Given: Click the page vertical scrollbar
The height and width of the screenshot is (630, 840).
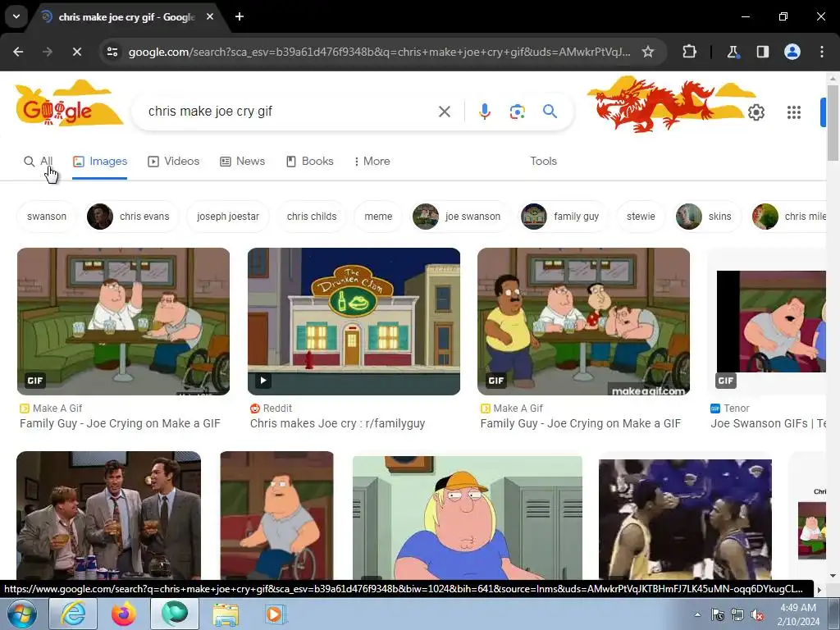Looking at the screenshot, I should 833,123.
